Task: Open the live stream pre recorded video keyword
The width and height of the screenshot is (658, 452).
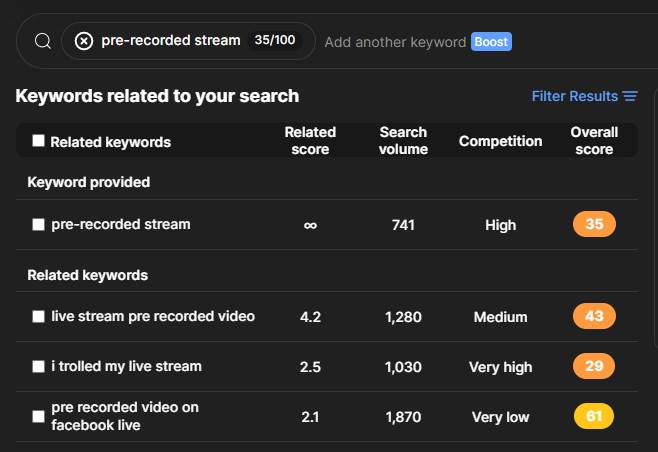Action: [x=153, y=316]
